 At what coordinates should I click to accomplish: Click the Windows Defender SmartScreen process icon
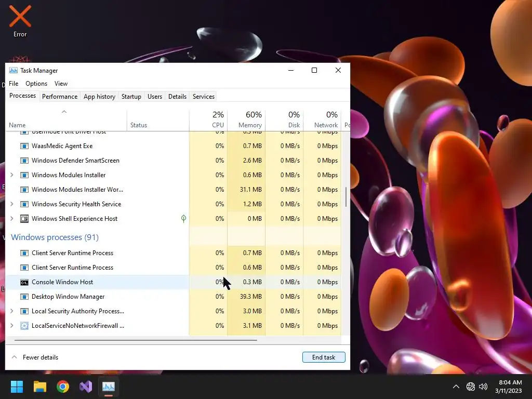[x=24, y=161]
